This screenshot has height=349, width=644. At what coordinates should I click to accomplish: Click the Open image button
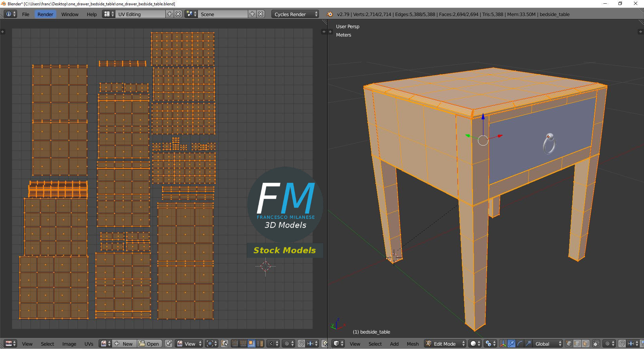pos(149,344)
